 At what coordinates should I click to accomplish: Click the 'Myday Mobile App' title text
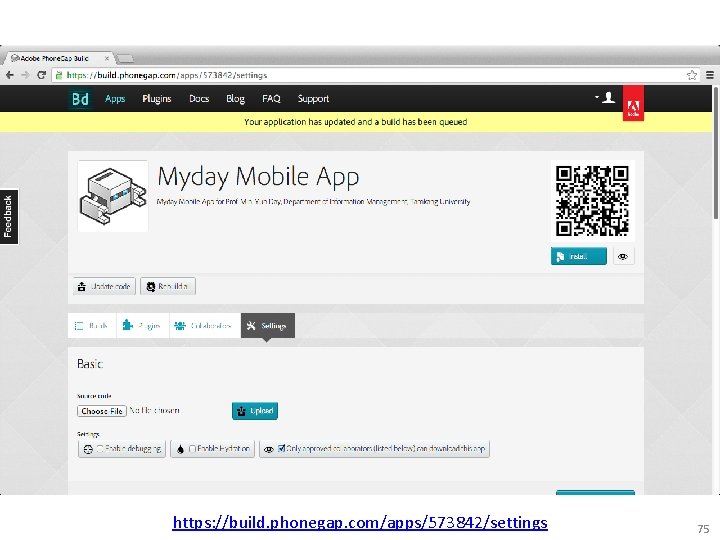click(x=258, y=177)
